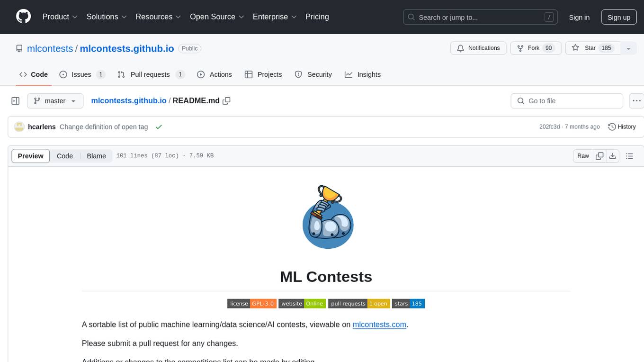Click the Sign in link
Viewport: 644px width, 362px height.
coord(579,17)
